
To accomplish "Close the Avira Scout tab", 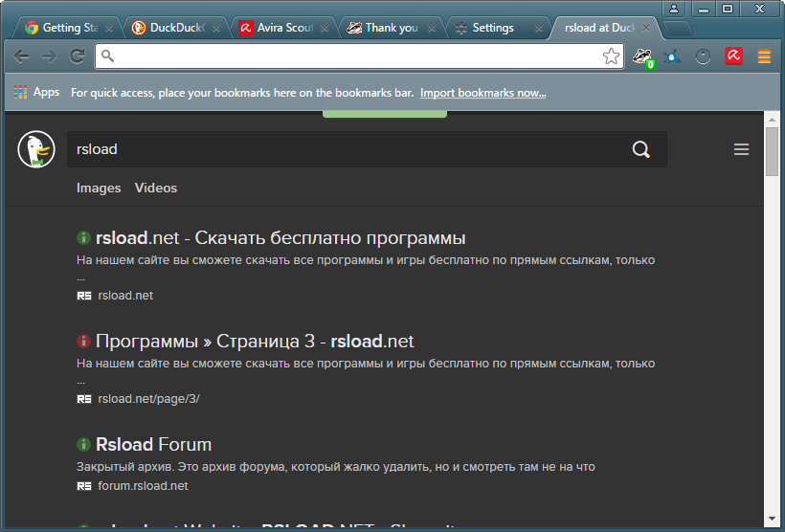I will click(x=325, y=29).
